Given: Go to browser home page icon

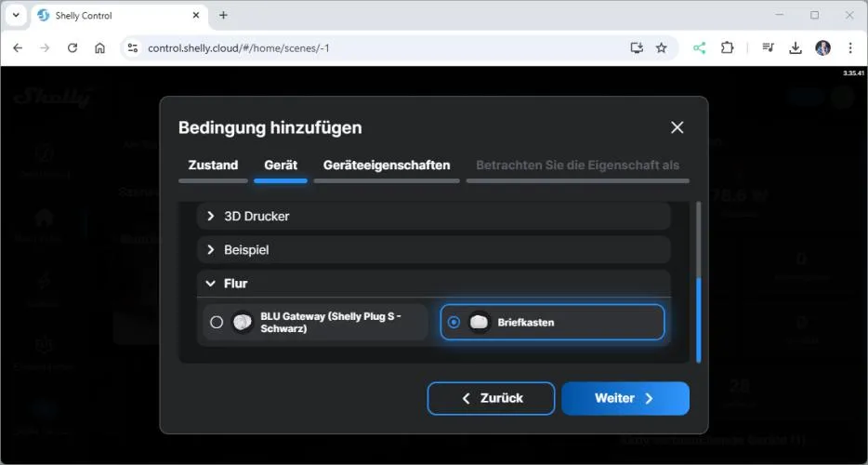Looking at the screenshot, I should (x=100, y=47).
